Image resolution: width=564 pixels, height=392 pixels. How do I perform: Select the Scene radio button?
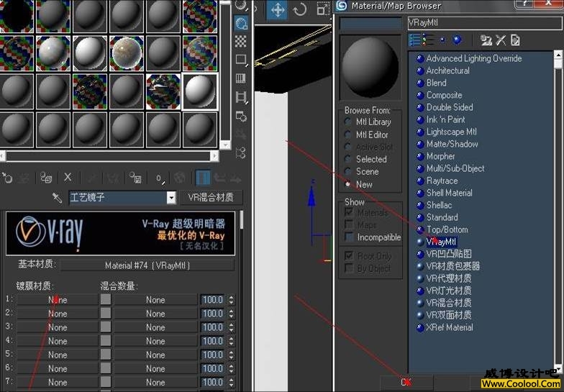pos(349,172)
